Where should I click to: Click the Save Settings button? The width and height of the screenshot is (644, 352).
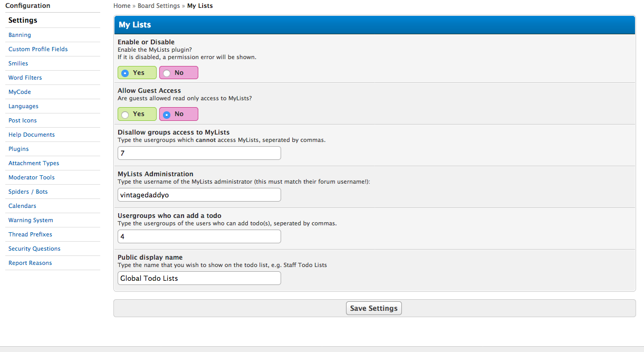374,308
